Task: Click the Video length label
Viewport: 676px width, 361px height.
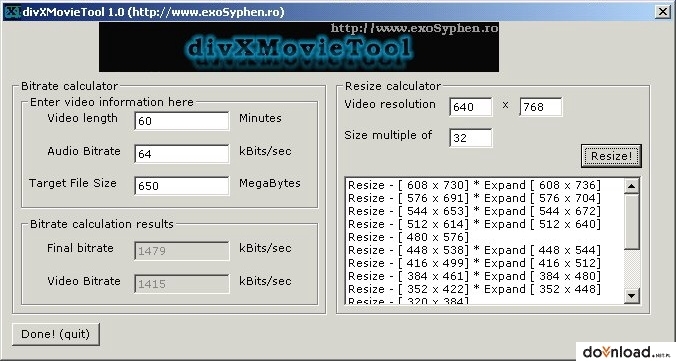Action: [x=82, y=118]
